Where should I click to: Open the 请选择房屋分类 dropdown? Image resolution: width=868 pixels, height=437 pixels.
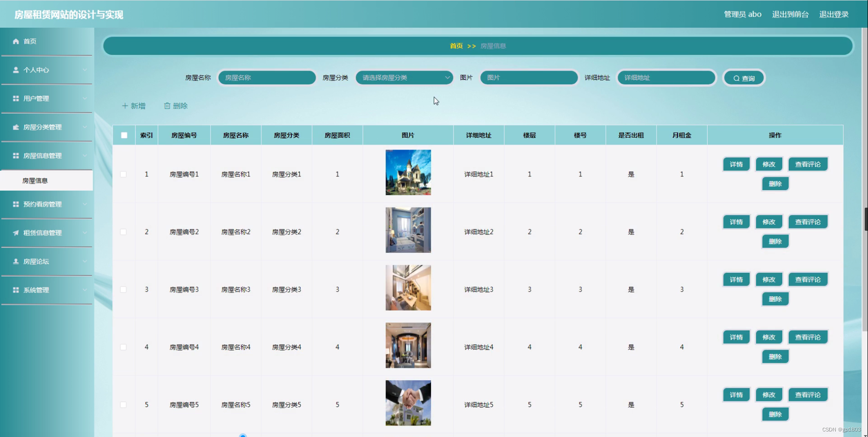point(403,78)
